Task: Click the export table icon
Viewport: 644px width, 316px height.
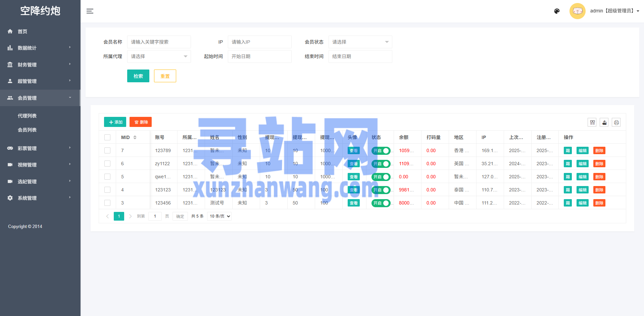Action: point(604,122)
